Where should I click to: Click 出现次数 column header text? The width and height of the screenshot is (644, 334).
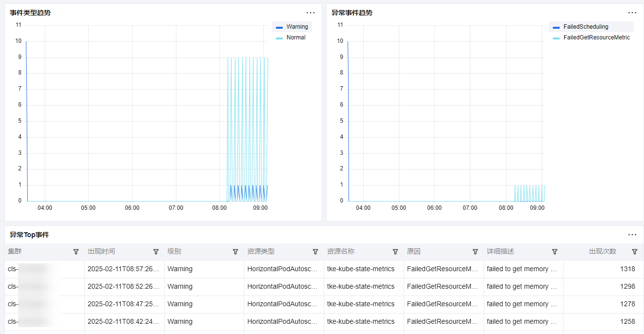tap(603, 252)
